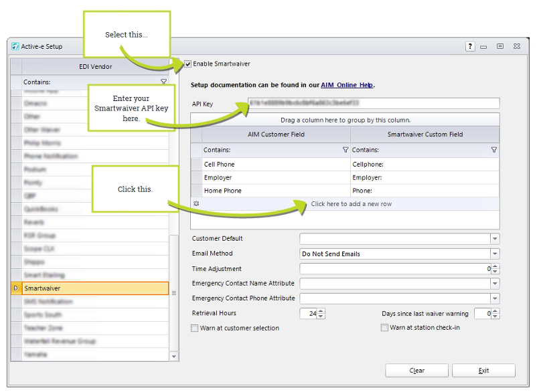This screenshot has height=392, width=537.
Task: Open the Email Method dropdown
Action: (495, 254)
